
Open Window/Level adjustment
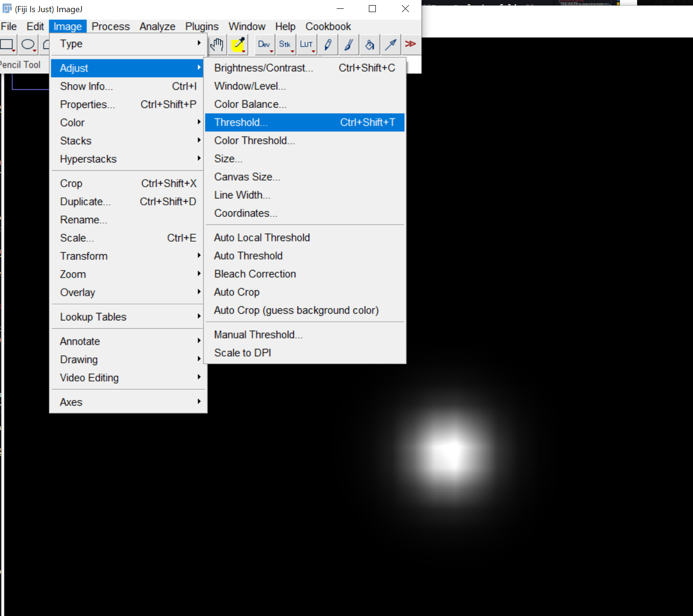point(305,86)
